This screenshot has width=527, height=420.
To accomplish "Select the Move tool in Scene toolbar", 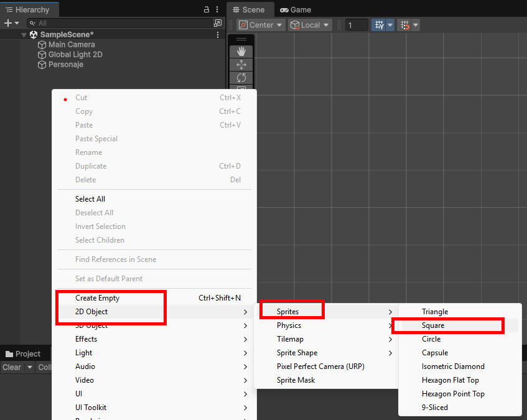I will [241, 65].
